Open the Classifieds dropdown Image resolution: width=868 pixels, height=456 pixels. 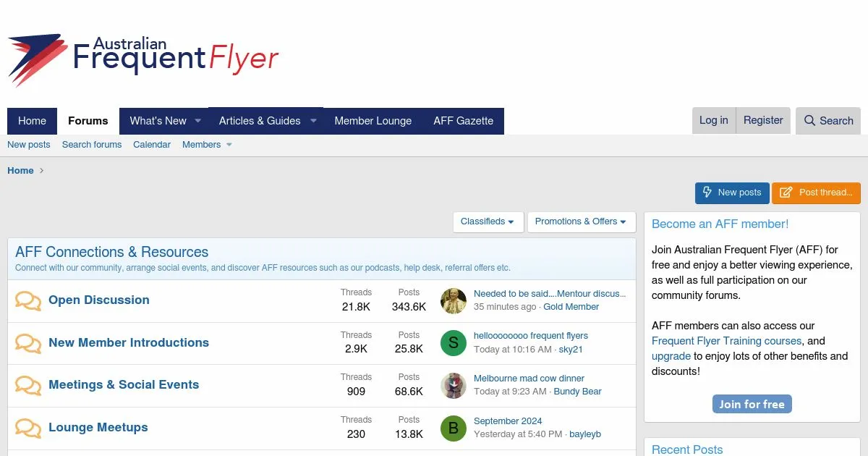tap(488, 221)
